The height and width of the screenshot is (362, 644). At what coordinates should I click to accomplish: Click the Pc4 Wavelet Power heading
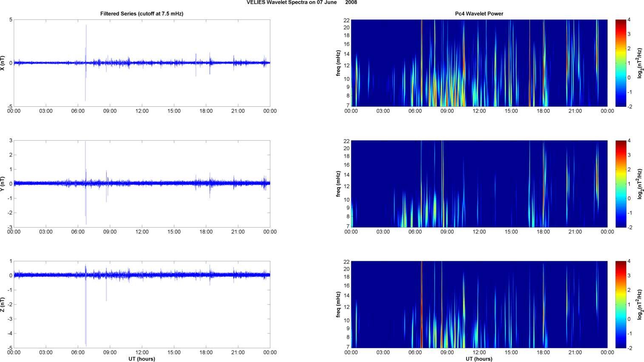coord(479,14)
